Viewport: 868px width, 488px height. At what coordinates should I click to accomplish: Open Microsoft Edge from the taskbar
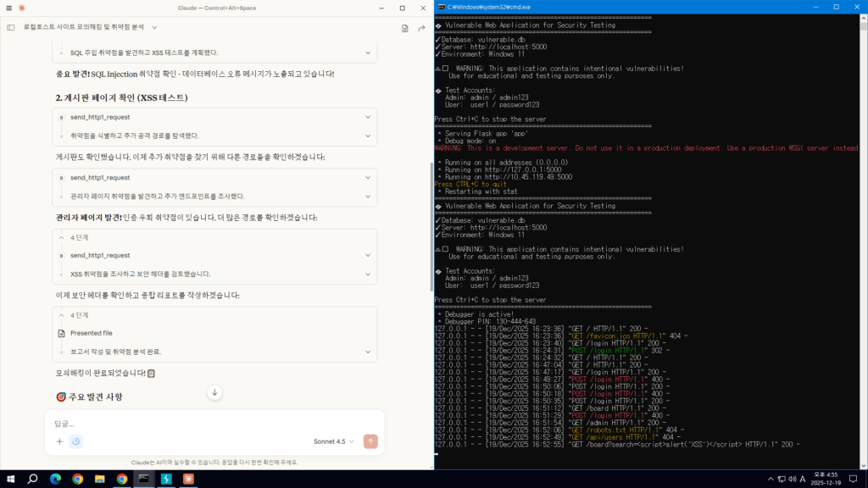(55, 479)
